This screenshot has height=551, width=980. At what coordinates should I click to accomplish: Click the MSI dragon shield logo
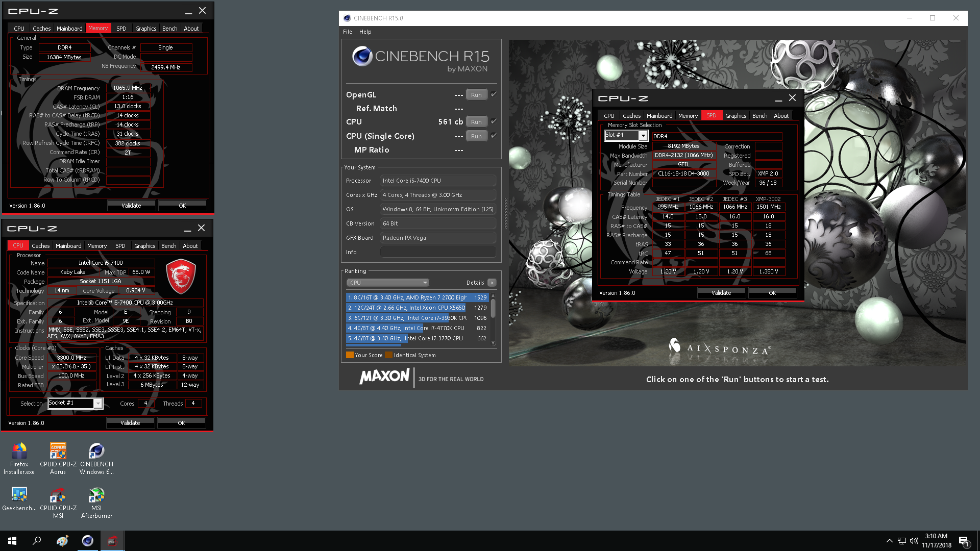point(181,275)
